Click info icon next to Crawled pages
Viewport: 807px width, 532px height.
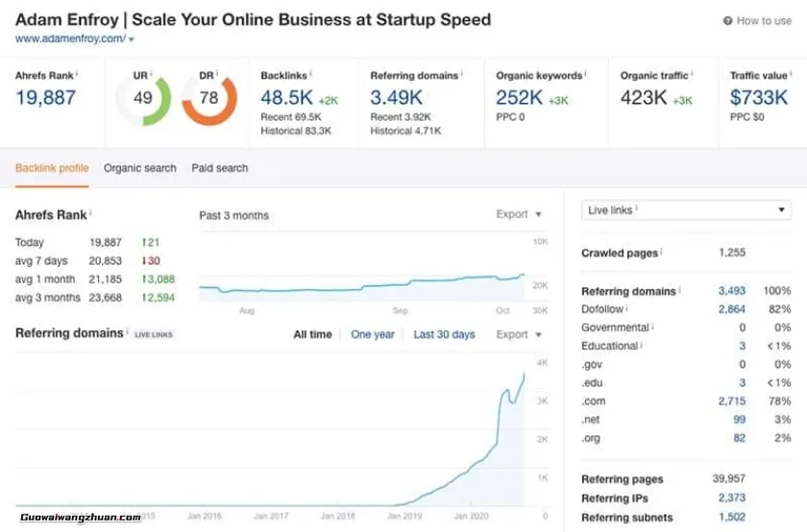[662, 253]
